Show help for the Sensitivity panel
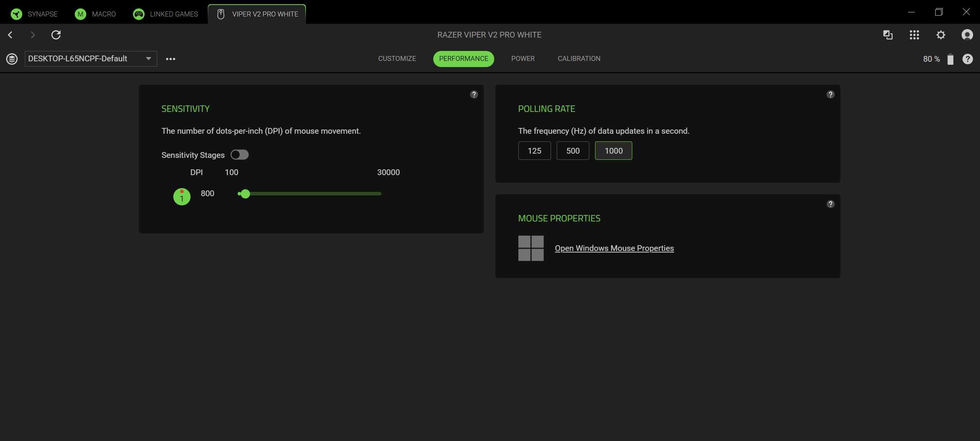 click(474, 95)
